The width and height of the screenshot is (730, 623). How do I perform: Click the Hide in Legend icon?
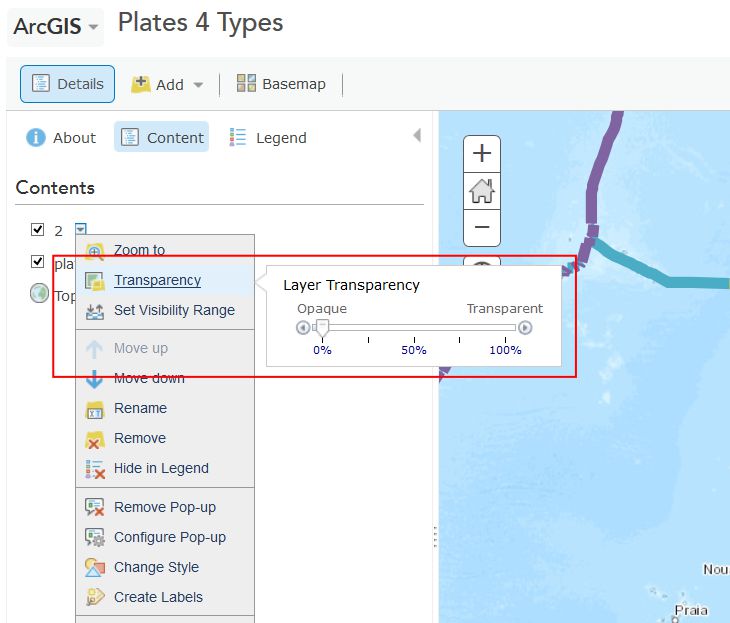click(95, 469)
